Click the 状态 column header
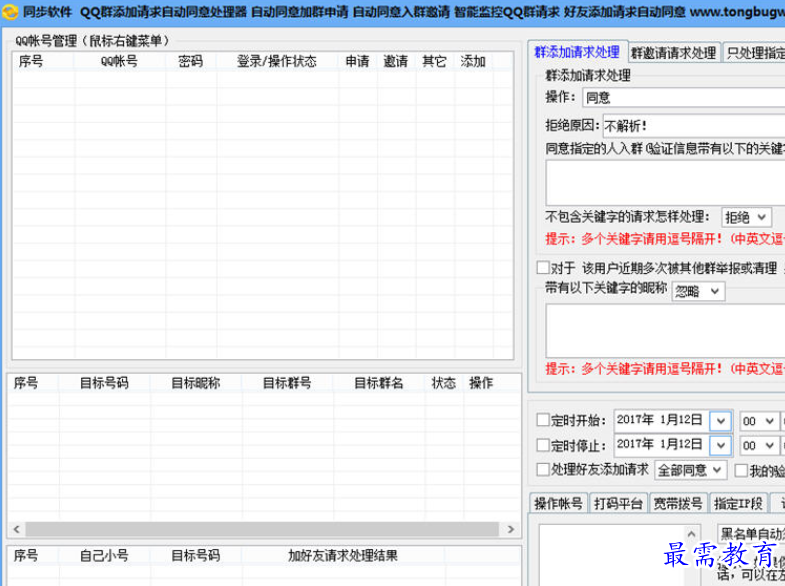The width and height of the screenshot is (785, 586). tap(444, 383)
